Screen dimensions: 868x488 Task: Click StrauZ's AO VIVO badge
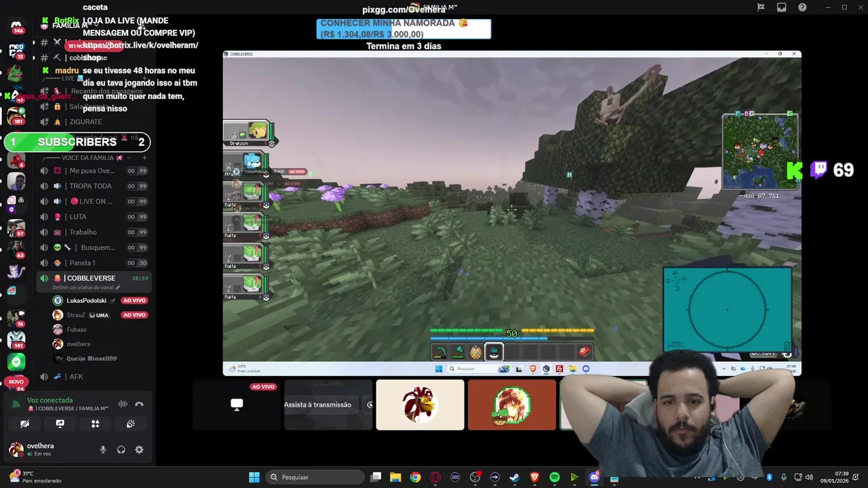pos(134,315)
